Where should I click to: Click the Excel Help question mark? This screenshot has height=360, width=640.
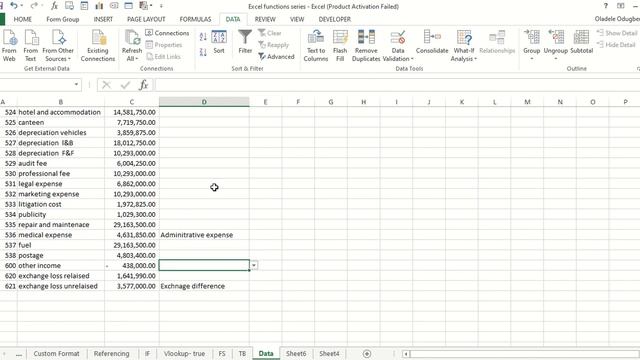click(606, 6)
